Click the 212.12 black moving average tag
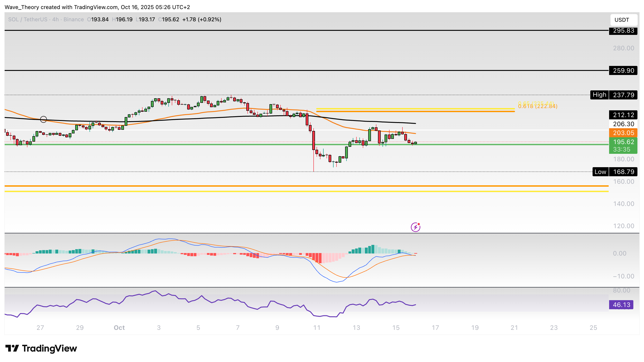The height and width of the screenshot is (362, 644). tap(623, 115)
